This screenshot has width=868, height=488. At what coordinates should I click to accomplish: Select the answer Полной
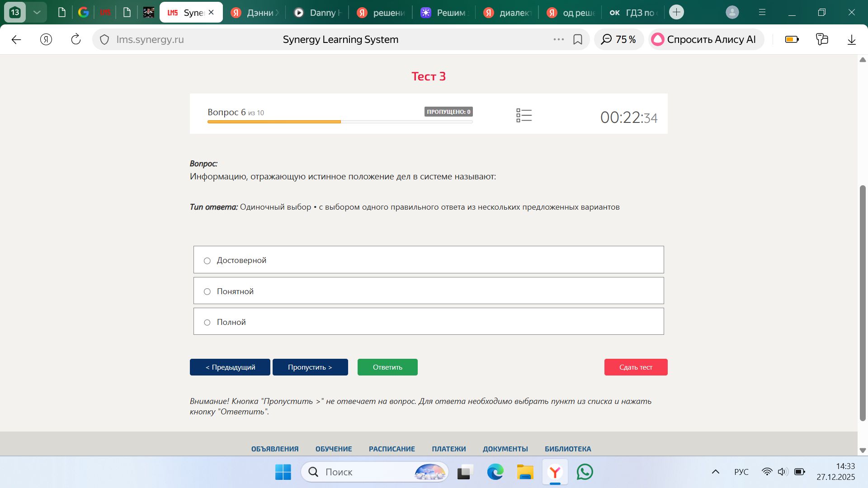pyautogui.click(x=429, y=321)
